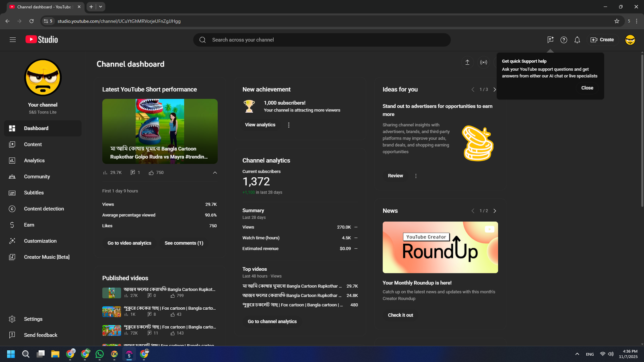
Task: Click the Go live broadcast icon
Action: click(483, 62)
